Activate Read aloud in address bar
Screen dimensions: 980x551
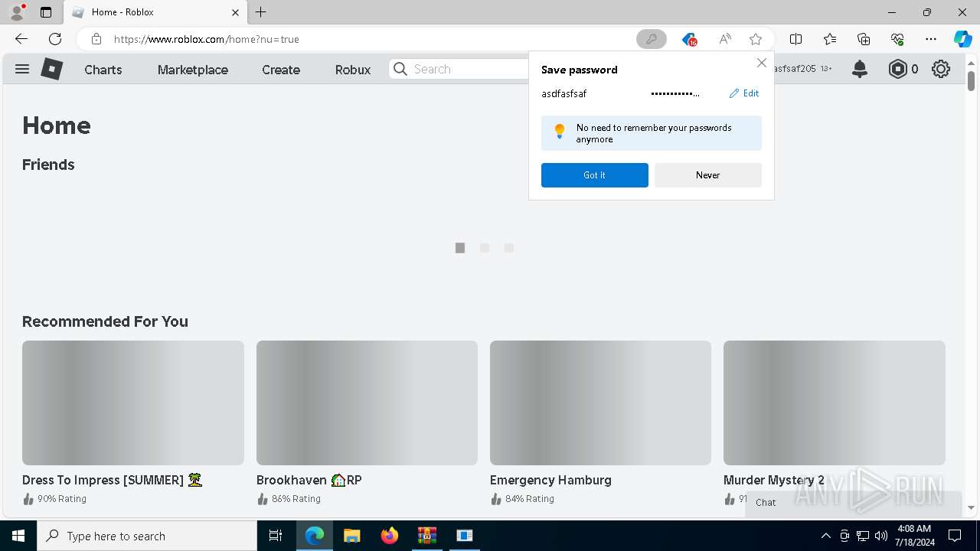[x=724, y=39]
